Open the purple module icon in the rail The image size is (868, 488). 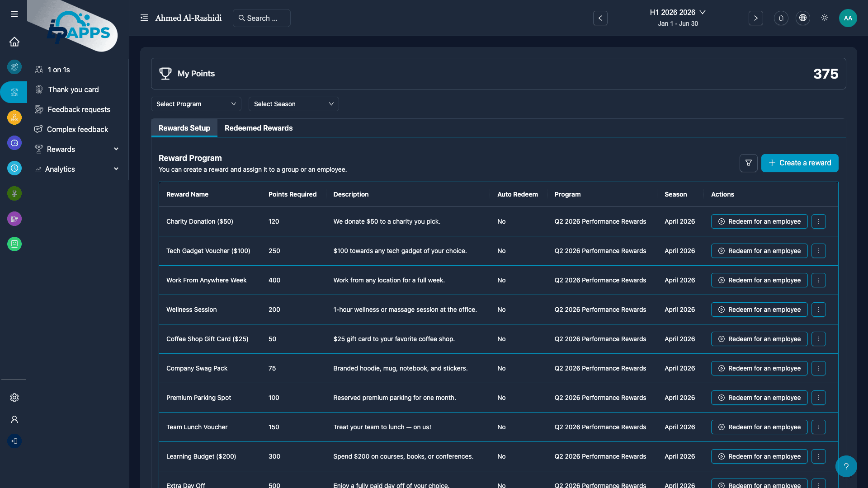(14, 219)
